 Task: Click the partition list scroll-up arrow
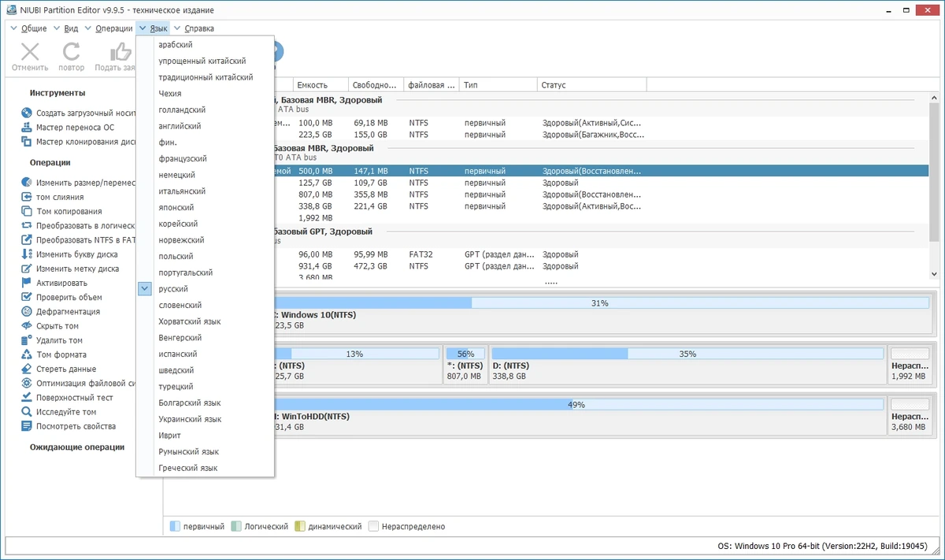pyautogui.click(x=935, y=98)
